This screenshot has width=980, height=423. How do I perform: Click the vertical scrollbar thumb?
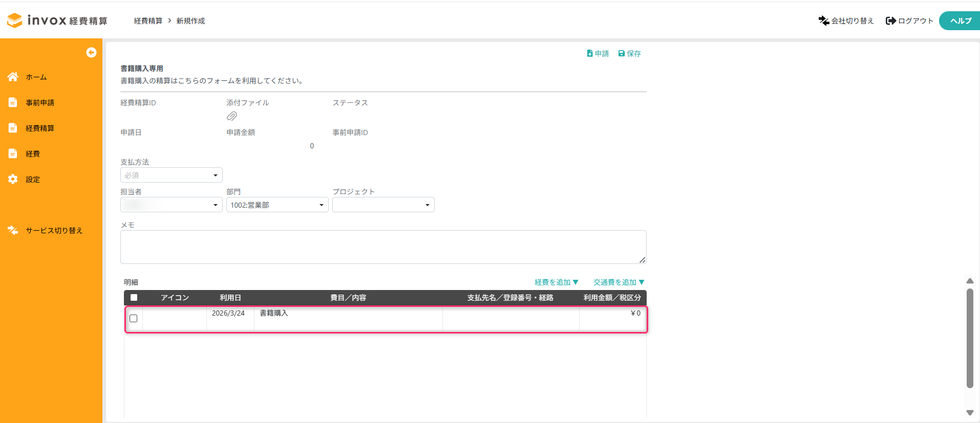[969, 338]
